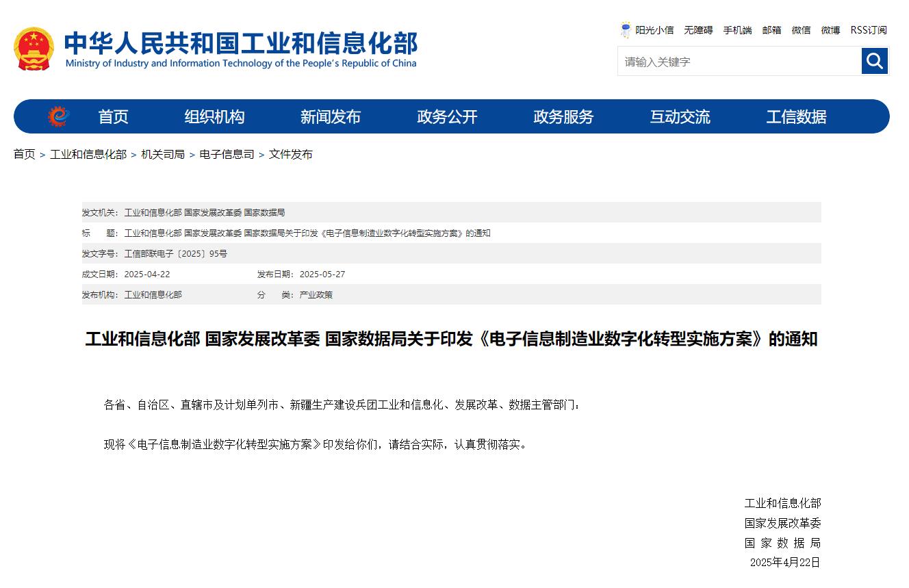
Task: Go to 文件发布 in breadcrumb
Action: [x=291, y=155]
